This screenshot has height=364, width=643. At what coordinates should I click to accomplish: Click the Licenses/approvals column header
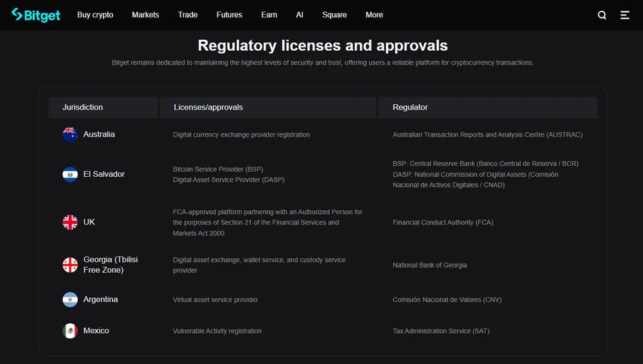tap(267, 107)
